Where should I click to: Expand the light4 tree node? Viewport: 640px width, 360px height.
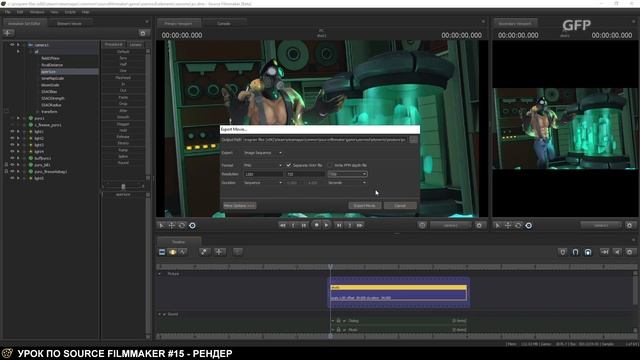(18, 151)
